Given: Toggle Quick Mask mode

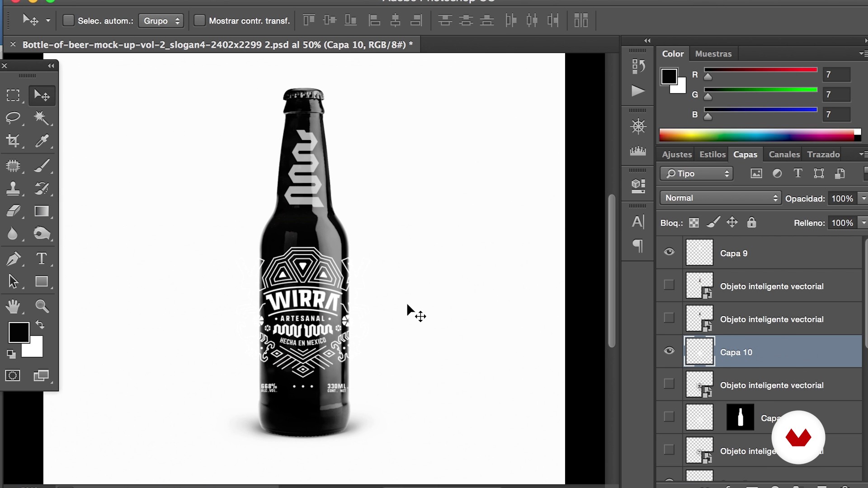Looking at the screenshot, I should [13, 375].
